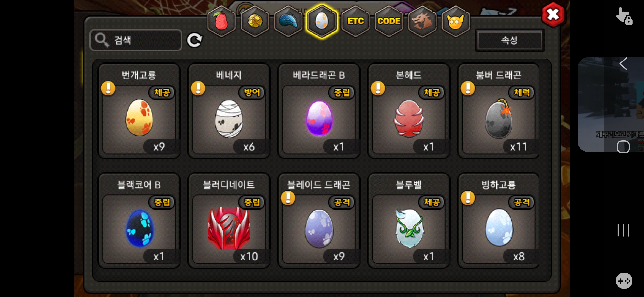
Task: Click the refresh arrow beside search
Action: (195, 40)
